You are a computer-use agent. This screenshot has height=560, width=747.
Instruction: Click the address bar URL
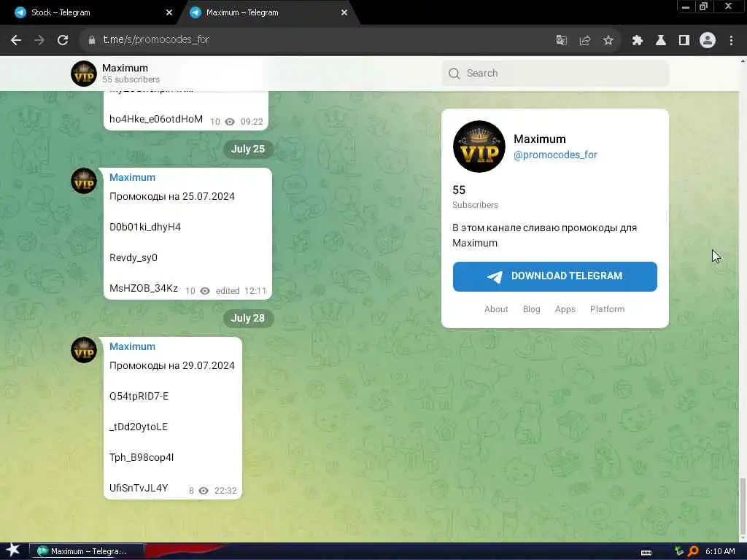pyautogui.click(x=156, y=40)
